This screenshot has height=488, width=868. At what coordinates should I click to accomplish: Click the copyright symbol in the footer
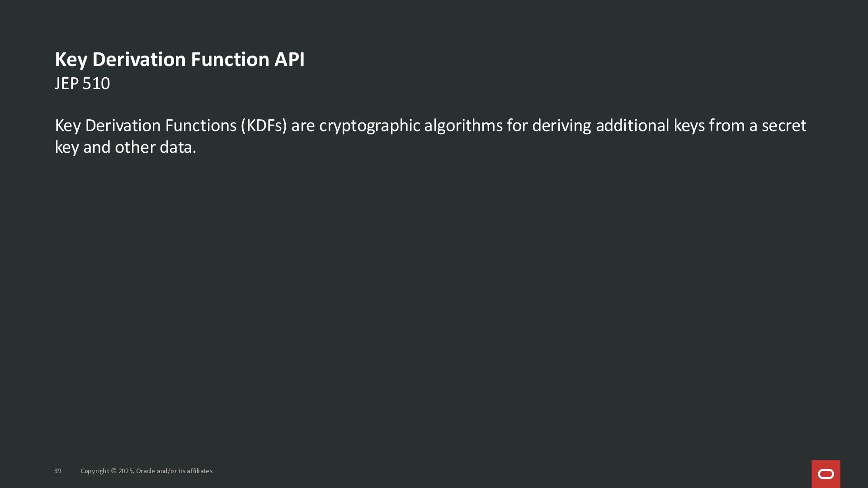[x=114, y=471]
